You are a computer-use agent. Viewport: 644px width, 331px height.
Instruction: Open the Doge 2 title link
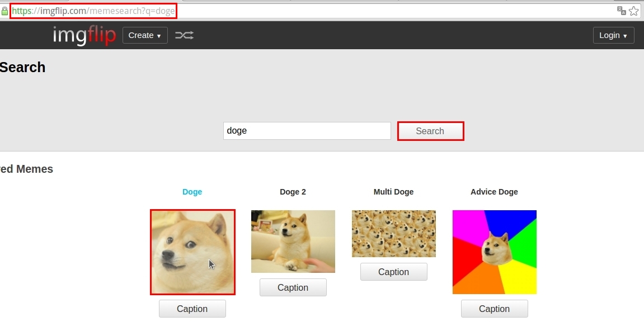tap(293, 192)
